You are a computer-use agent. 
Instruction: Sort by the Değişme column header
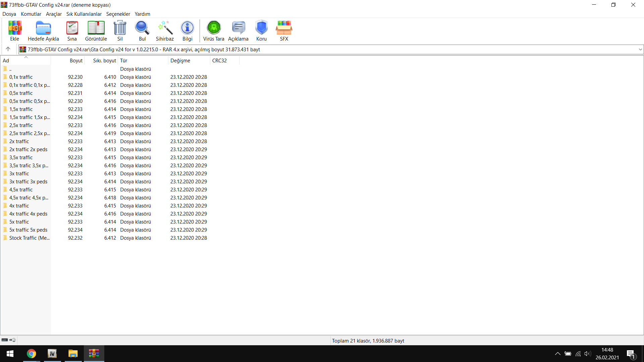(180, 61)
